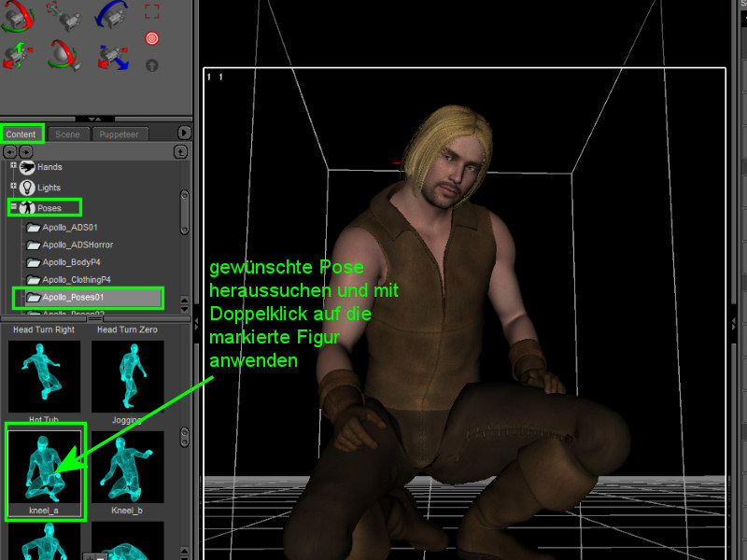The height and width of the screenshot is (560, 747).
Task: Click the folder tree scroll-up arrow
Action: pos(185,300)
